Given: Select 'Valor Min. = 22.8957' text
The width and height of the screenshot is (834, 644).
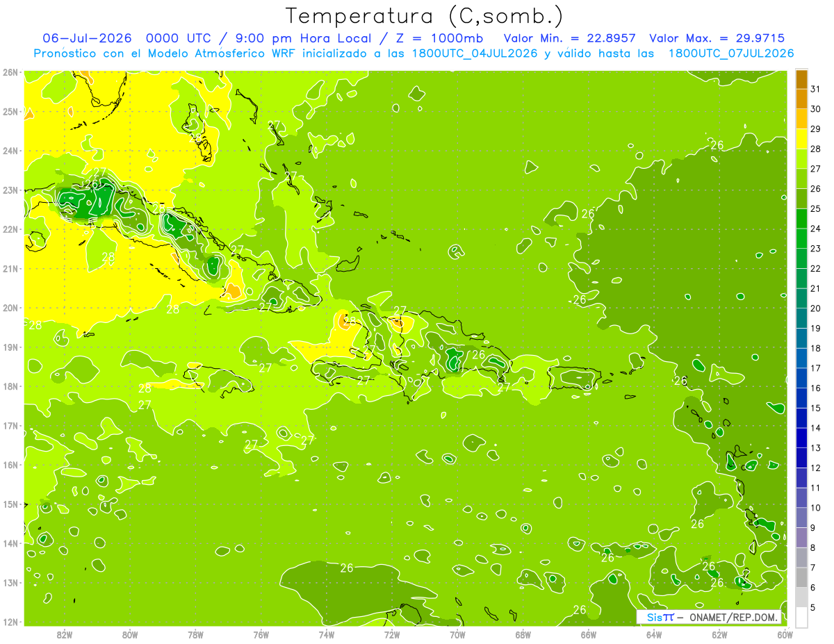Looking at the screenshot, I should click(570, 38).
